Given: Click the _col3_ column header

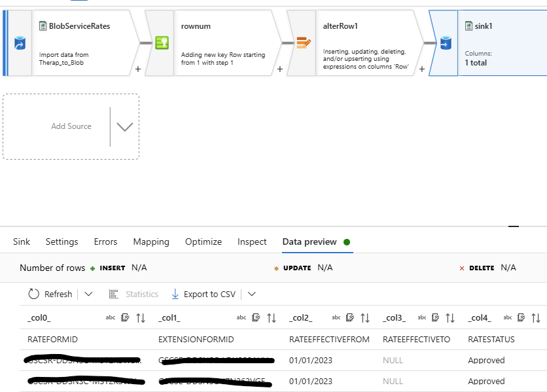Looking at the screenshot, I should coord(394,317).
